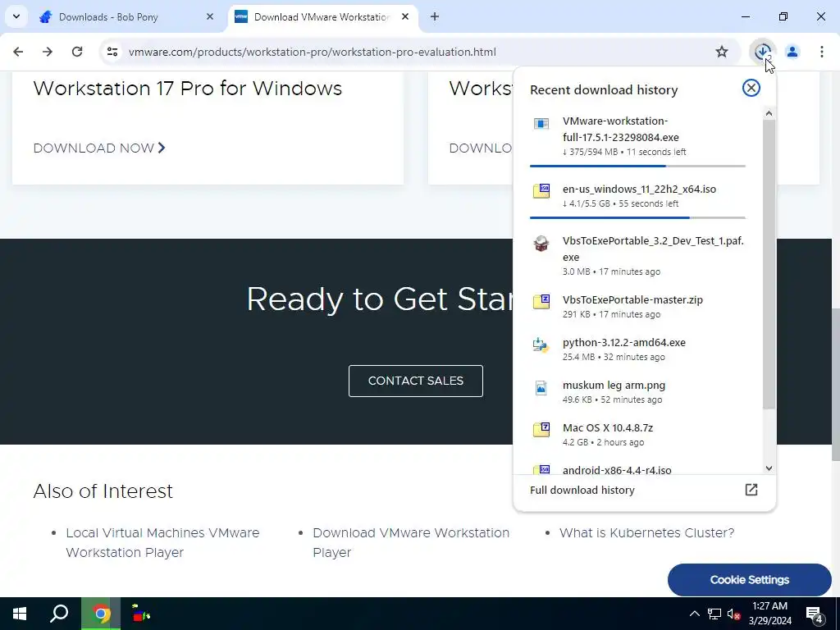This screenshot has width=840, height=630.
Task: Click the download list scroll down arrow
Action: (769, 468)
